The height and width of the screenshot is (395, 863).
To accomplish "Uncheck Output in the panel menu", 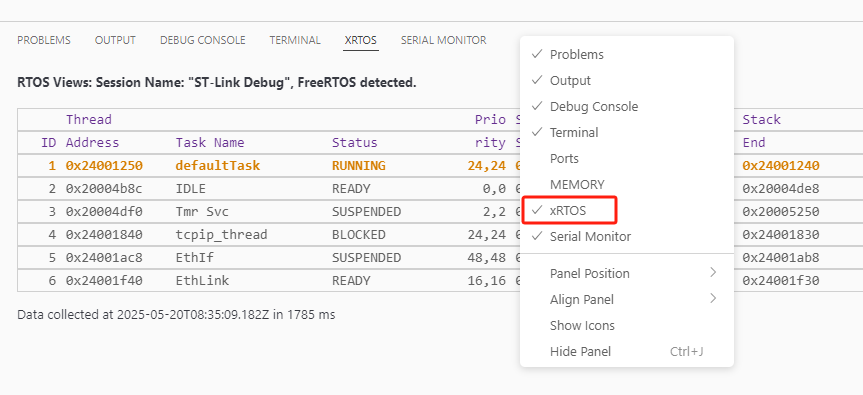I will point(626,80).
